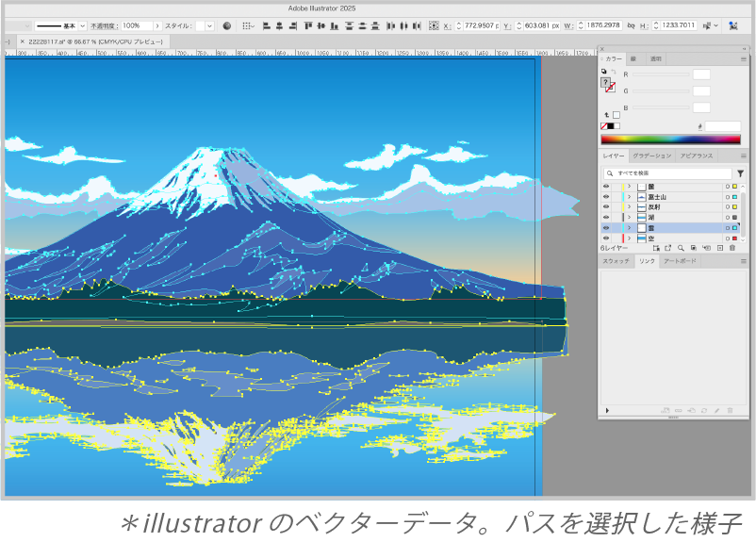This screenshot has width=756, height=542.
Task: Click 不透明度 label in control bar
Action: (104, 25)
